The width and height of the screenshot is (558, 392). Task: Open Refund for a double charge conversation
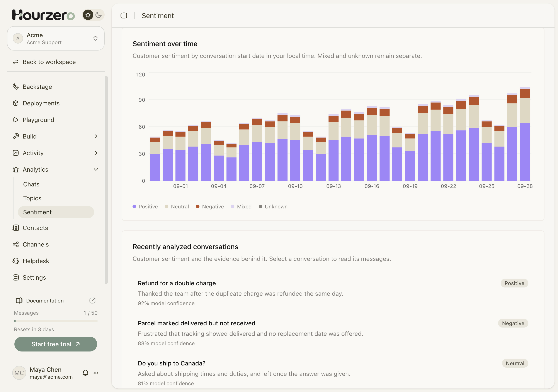tap(333, 293)
